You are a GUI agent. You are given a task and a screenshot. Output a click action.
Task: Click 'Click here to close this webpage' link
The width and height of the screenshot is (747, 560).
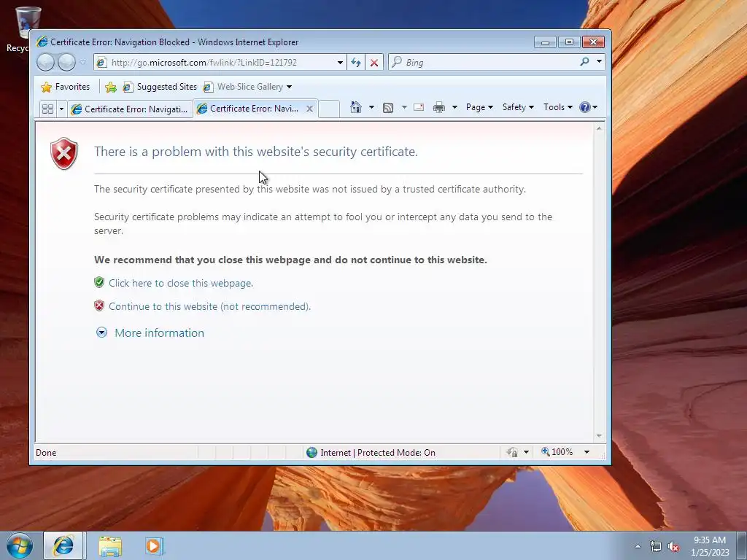pyautogui.click(x=181, y=283)
